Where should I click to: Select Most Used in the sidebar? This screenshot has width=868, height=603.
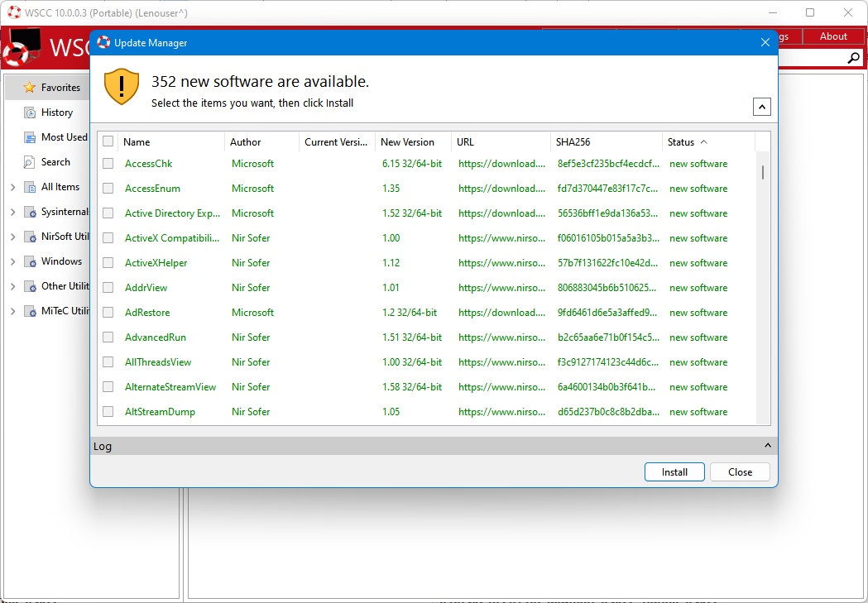tap(48, 137)
